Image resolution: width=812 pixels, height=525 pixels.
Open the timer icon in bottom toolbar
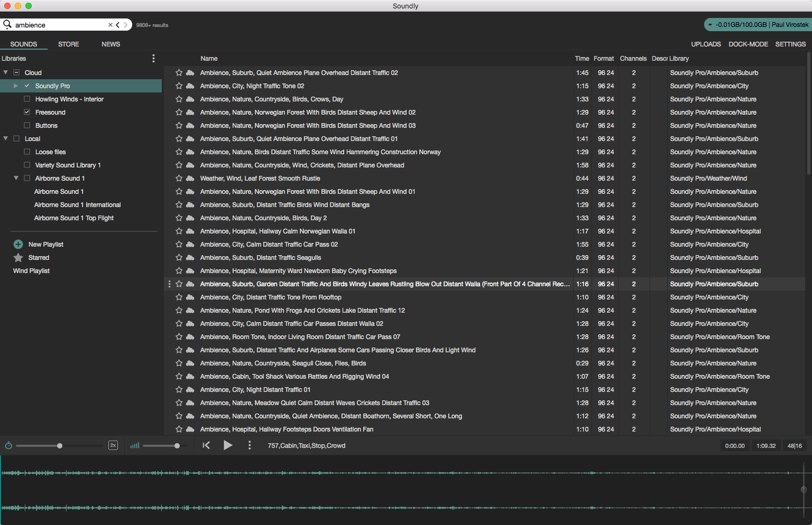(x=8, y=445)
